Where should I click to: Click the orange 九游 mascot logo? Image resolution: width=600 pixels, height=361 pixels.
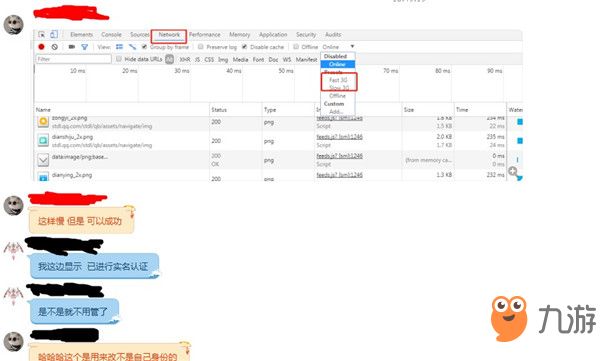(x=509, y=319)
